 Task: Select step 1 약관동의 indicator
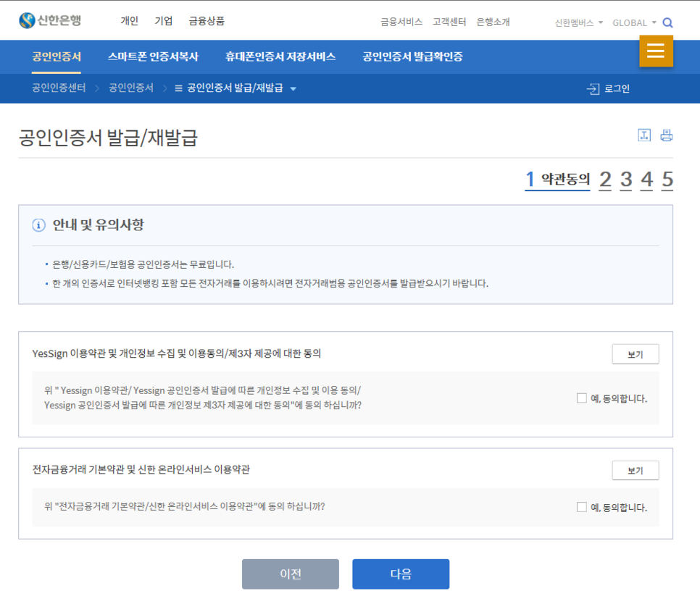click(x=557, y=180)
